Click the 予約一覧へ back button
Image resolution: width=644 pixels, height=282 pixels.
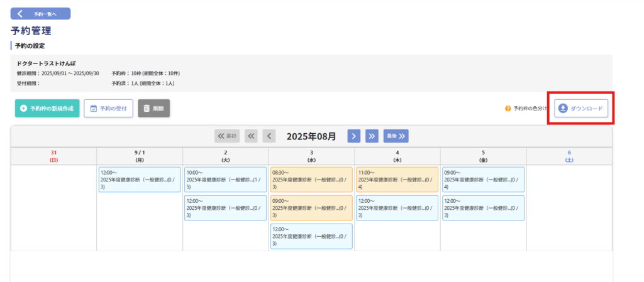(x=40, y=13)
